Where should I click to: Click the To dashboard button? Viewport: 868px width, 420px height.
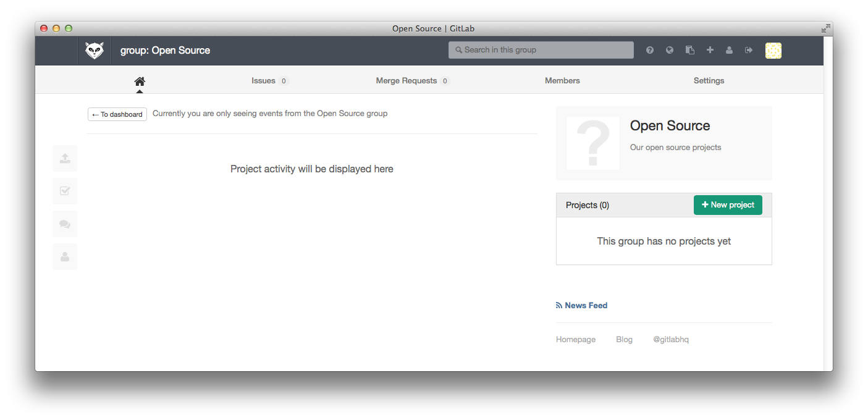click(117, 114)
